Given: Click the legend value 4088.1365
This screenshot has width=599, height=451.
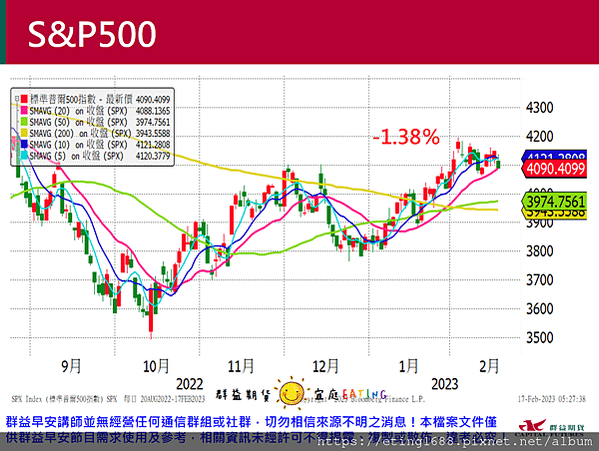Looking at the screenshot, I should point(153,111).
